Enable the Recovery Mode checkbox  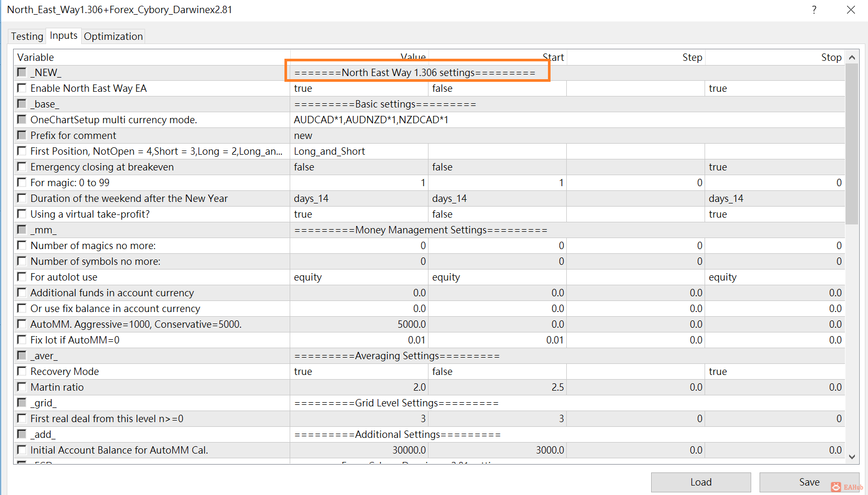click(x=22, y=371)
